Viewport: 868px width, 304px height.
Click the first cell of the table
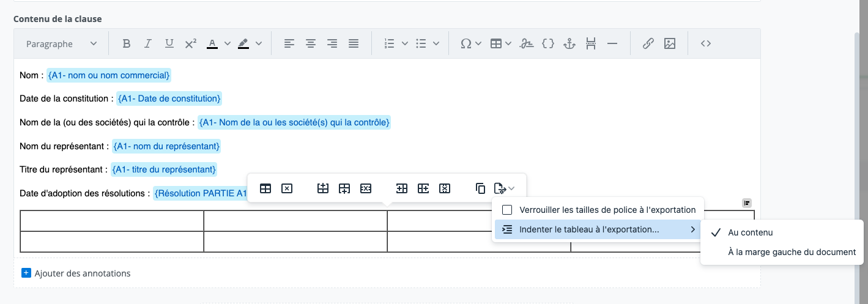pyautogui.click(x=111, y=221)
